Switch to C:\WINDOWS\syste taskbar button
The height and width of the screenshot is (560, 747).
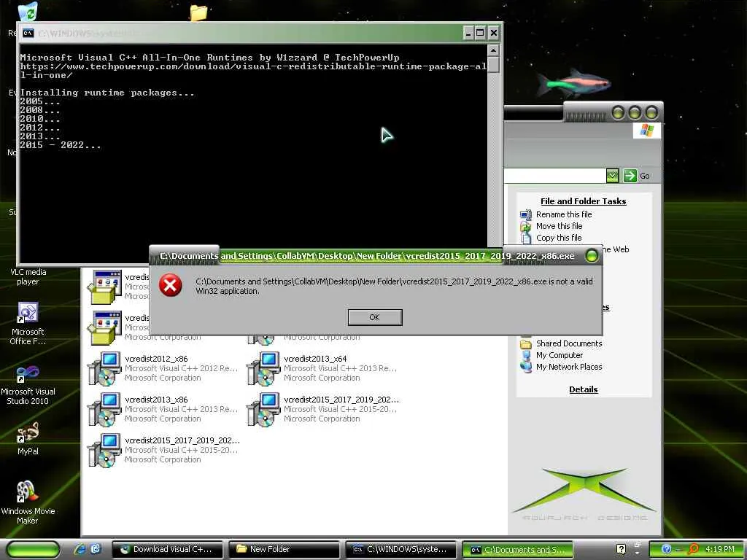pyautogui.click(x=401, y=549)
